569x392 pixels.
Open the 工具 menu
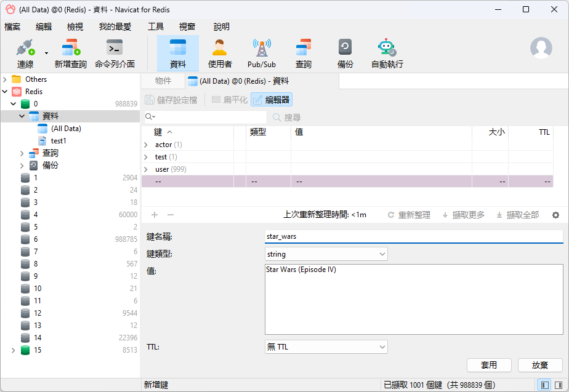point(156,26)
